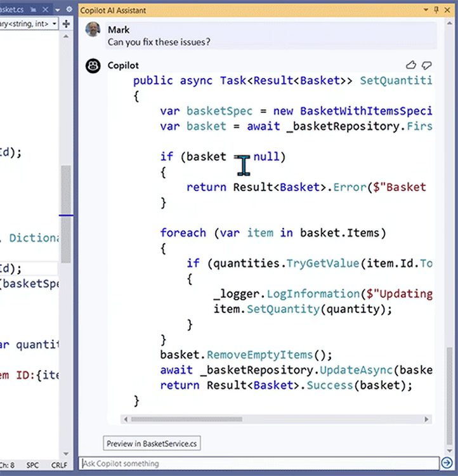The height and width of the screenshot is (476, 458).
Task: Click the chat panel vertical scrollbar thumb
Action: [450, 396]
